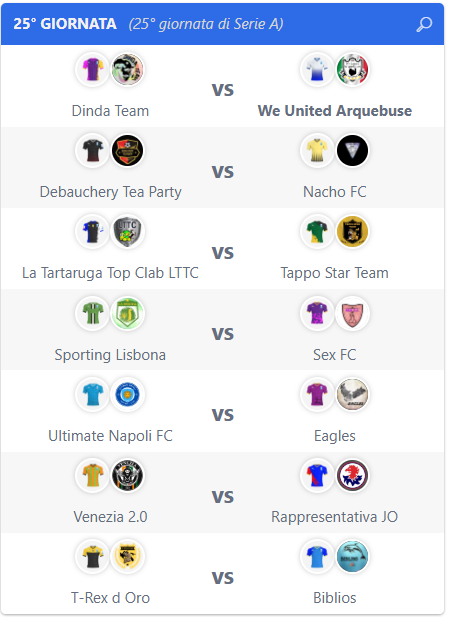This screenshot has height=617, width=449.
Task: Click Eagles team eagle logo
Action: 352,394
